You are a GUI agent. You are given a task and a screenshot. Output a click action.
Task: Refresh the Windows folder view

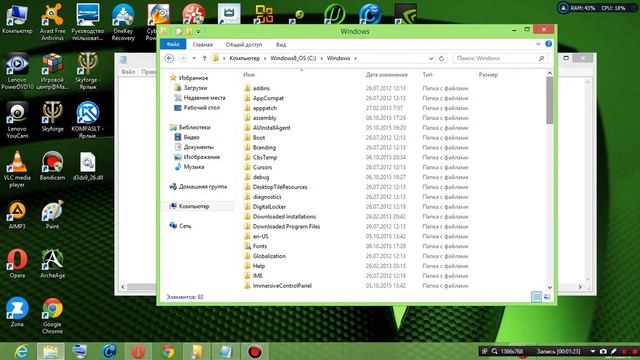pos(441,58)
